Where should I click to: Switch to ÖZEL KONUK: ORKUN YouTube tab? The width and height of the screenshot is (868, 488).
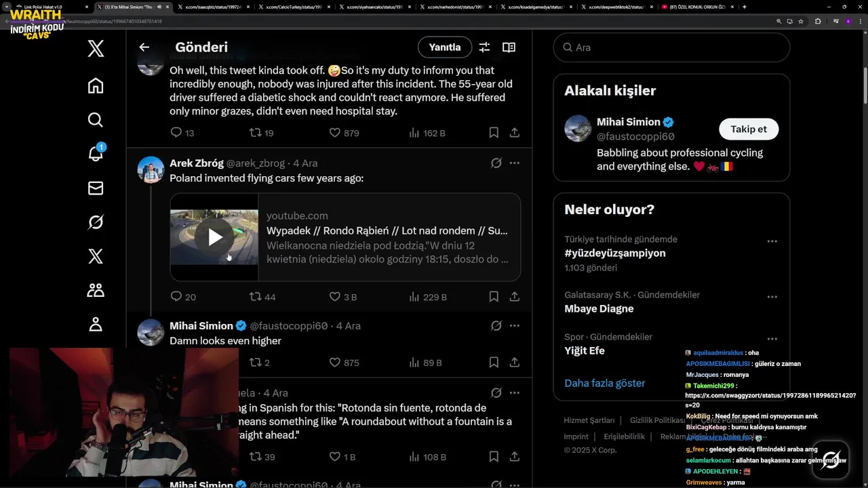697,7
